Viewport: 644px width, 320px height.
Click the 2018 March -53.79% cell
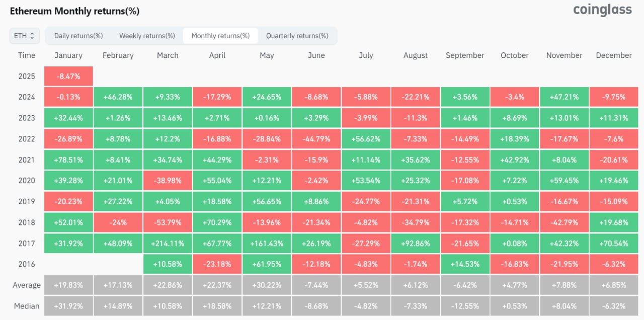168,222
